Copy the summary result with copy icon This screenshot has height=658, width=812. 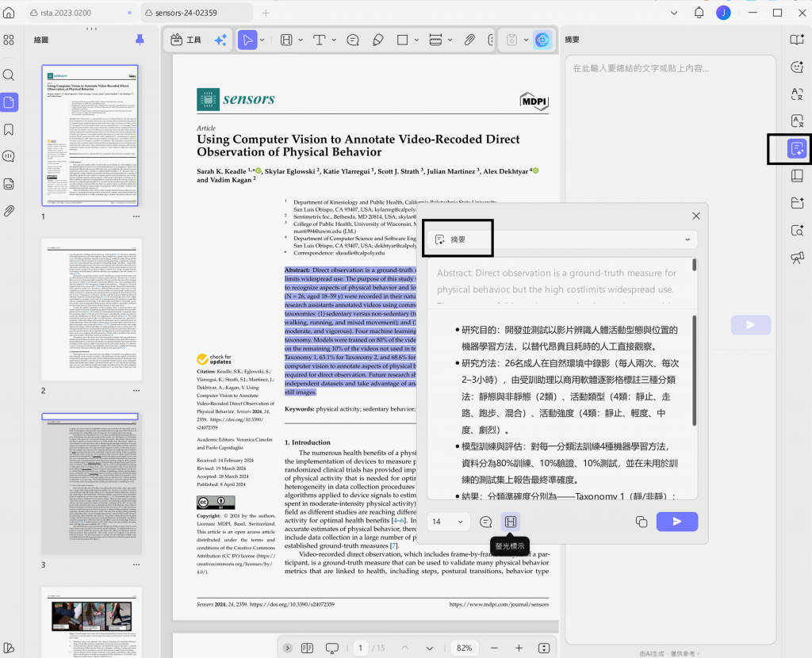pyautogui.click(x=641, y=522)
